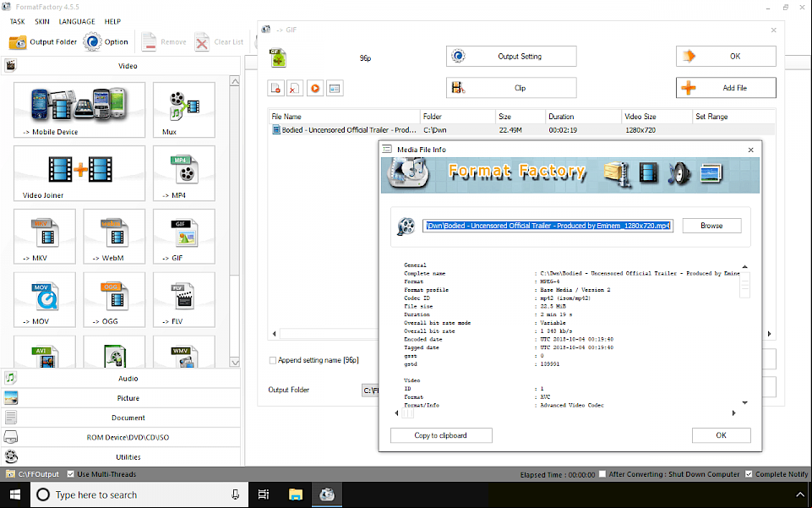Screen dimensions: 812x508
Task: Click the Clip button
Action: 511,88
